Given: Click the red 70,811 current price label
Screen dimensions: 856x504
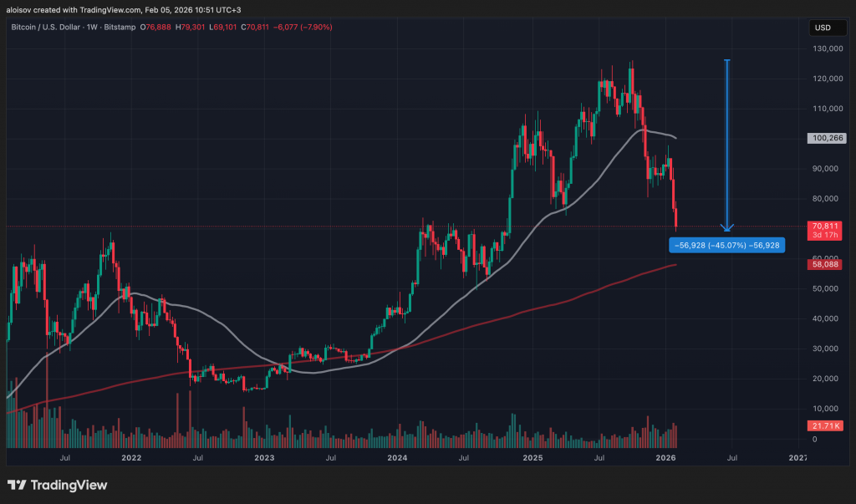Looking at the screenshot, I should 824,226.
